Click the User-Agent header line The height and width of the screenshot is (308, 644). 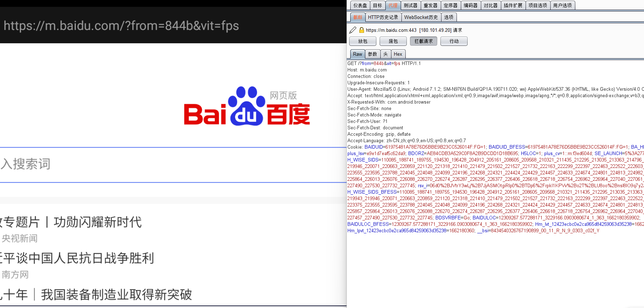[496, 89]
